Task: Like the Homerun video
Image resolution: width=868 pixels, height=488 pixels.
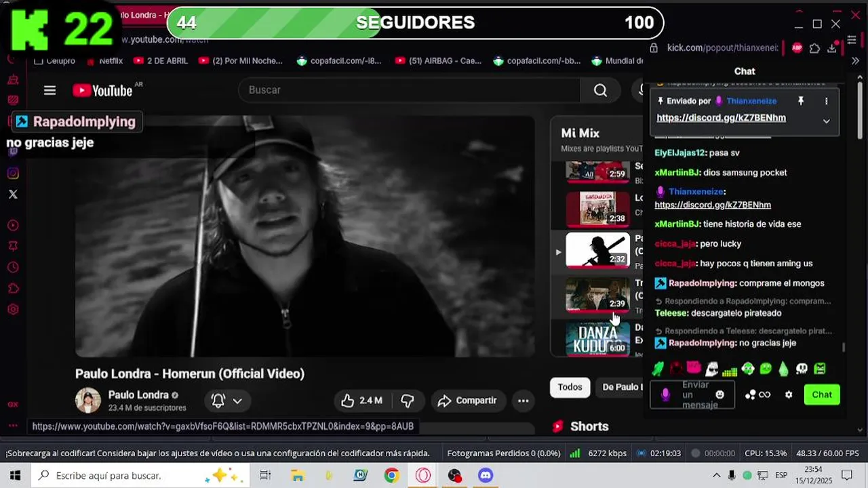Action: [x=362, y=401]
